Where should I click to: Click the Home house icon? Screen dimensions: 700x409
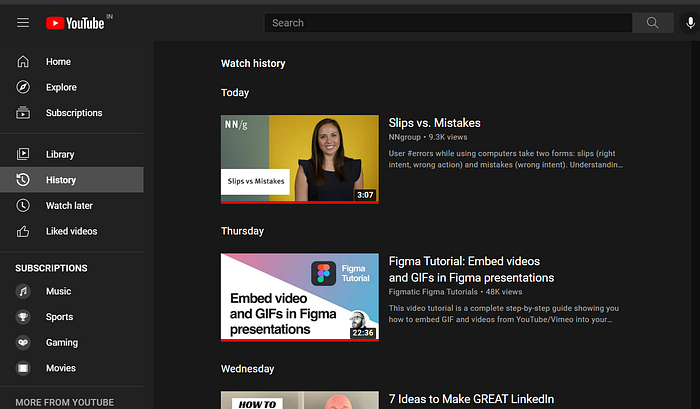(23, 62)
